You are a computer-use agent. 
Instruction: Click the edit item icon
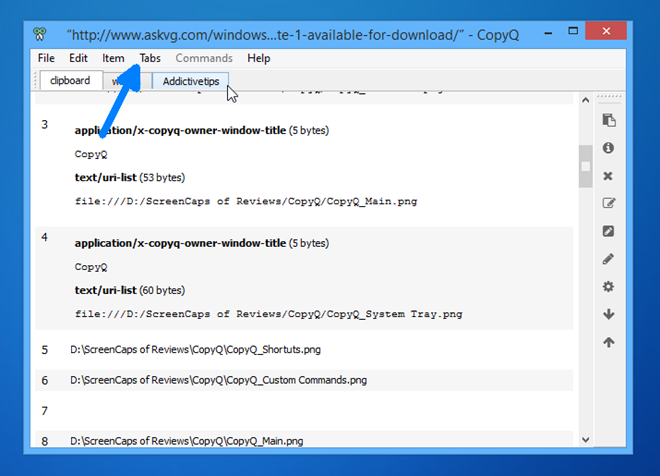coord(608,204)
